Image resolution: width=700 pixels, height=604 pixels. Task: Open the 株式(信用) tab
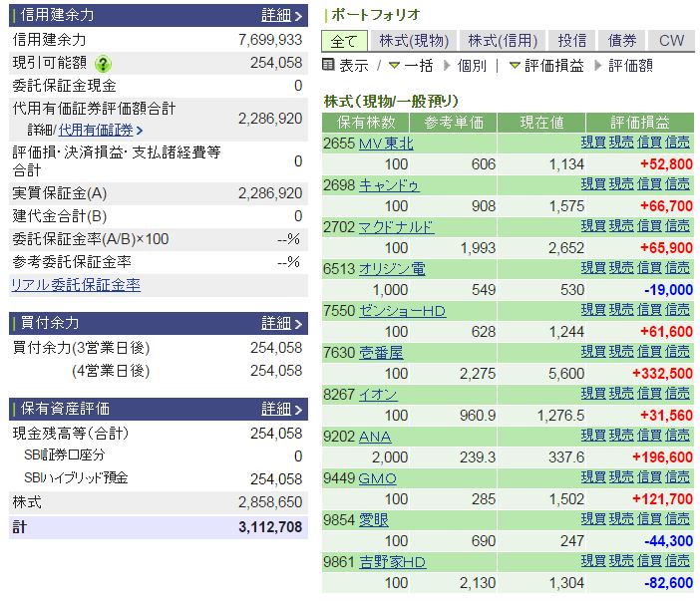tap(503, 41)
